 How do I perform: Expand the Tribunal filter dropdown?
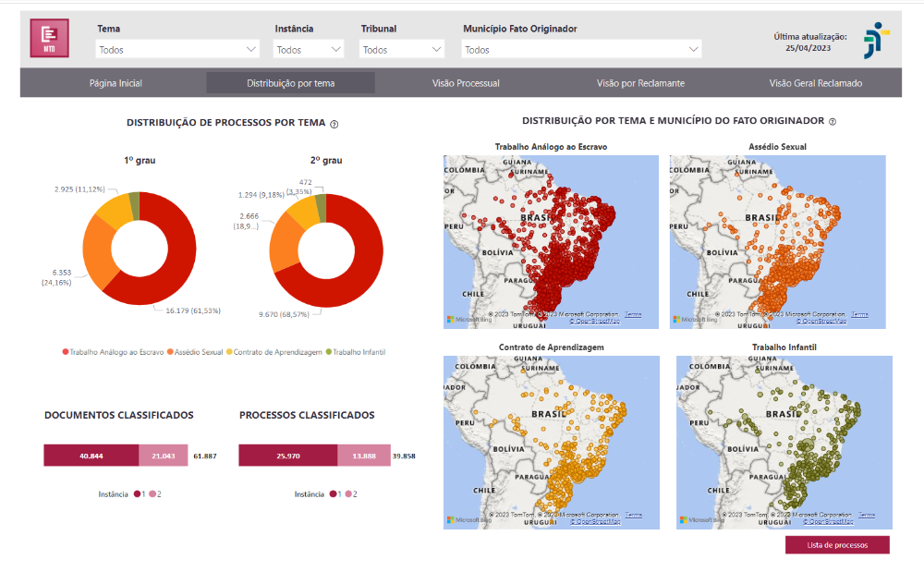pyautogui.click(x=401, y=48)
